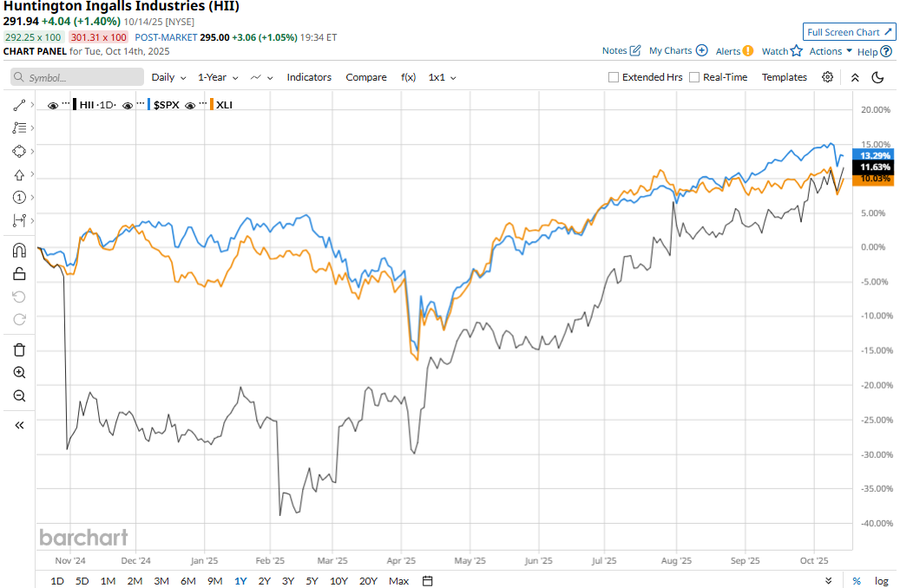Toggle $SPX series visibility eye

128,106
